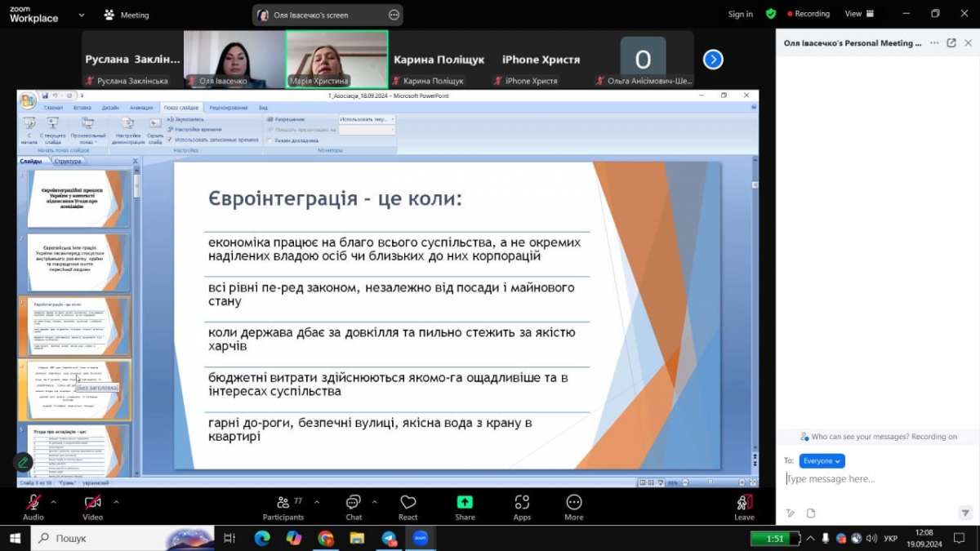The image size is (980, 551).
Task: Show next participants with blue arrow
Action: point(713,60)
